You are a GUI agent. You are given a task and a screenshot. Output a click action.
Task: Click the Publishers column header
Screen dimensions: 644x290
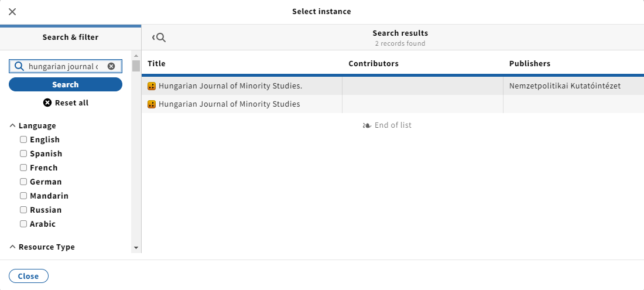coord(530,64)
